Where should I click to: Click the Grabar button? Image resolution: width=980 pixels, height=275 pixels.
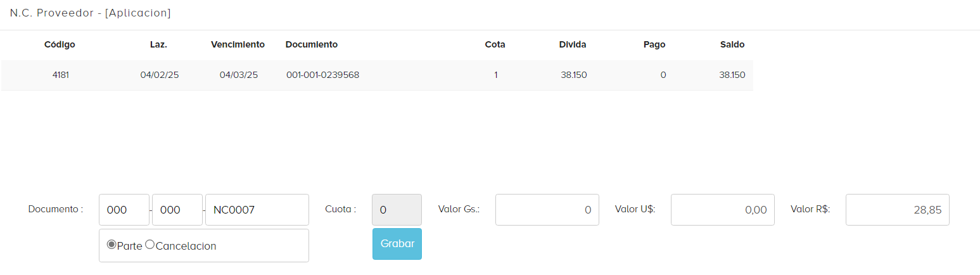tap(397, 244)
